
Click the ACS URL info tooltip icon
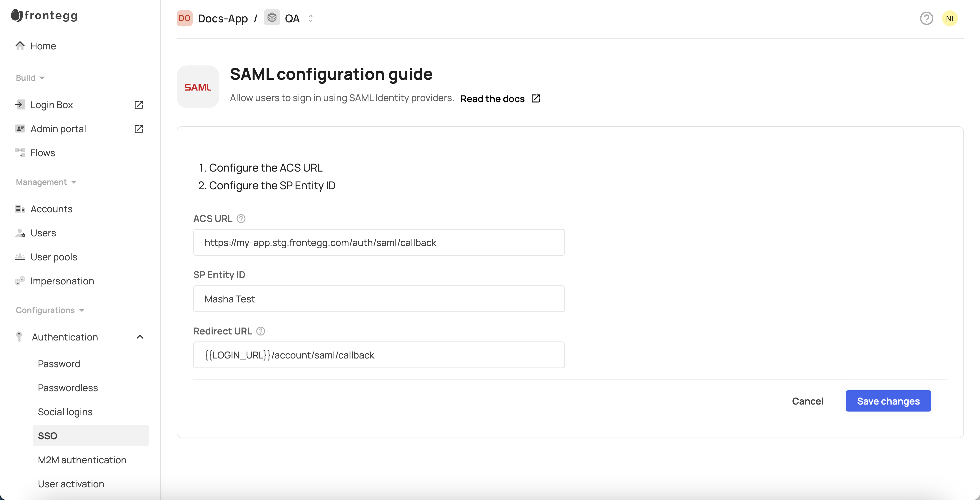pos(241,219)
